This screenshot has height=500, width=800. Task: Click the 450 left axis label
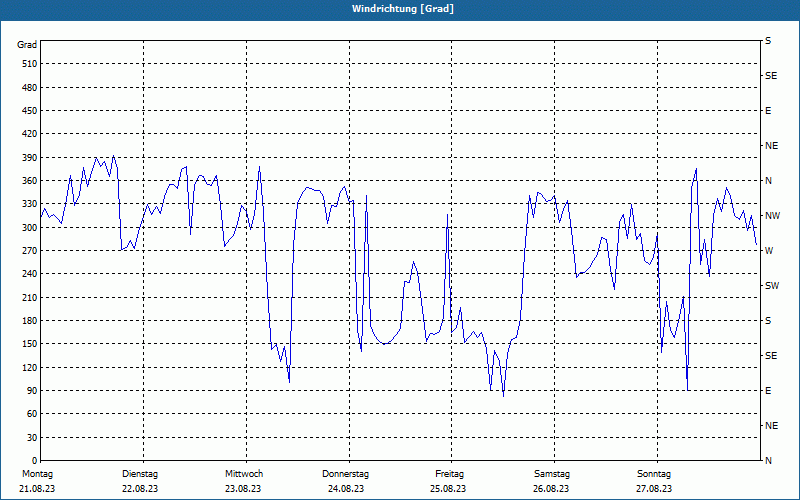pos(30,111)
